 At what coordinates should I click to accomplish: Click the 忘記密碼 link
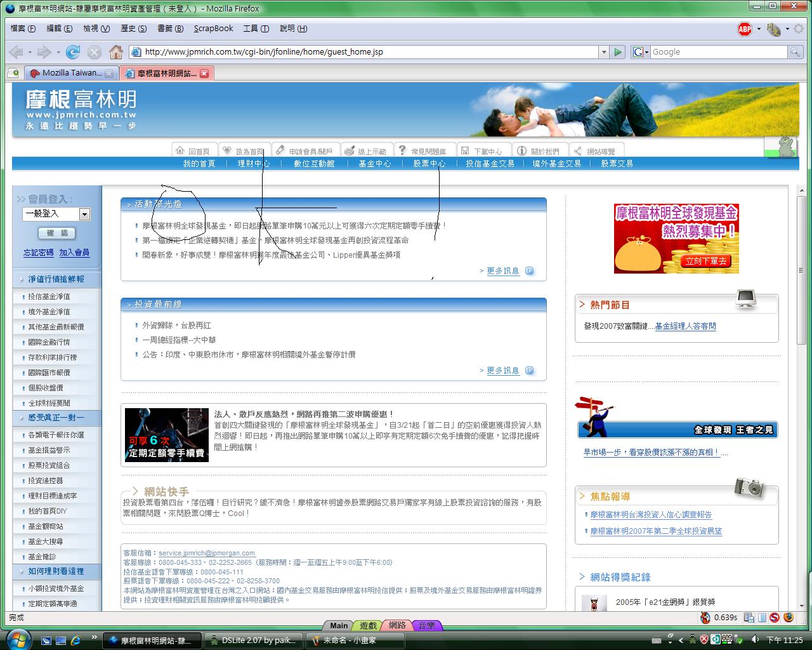38,253
